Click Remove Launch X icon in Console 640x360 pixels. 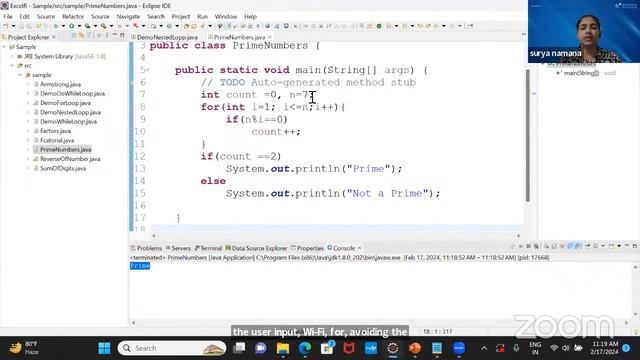(528, 246)
